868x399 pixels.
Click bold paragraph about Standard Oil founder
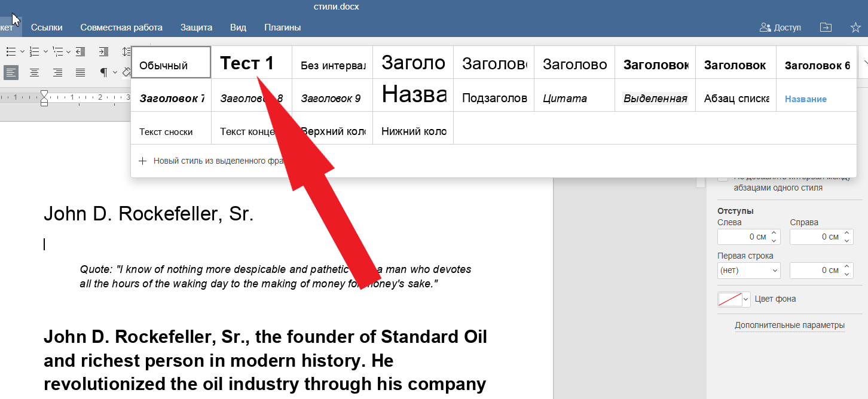(x=265, y=361)
